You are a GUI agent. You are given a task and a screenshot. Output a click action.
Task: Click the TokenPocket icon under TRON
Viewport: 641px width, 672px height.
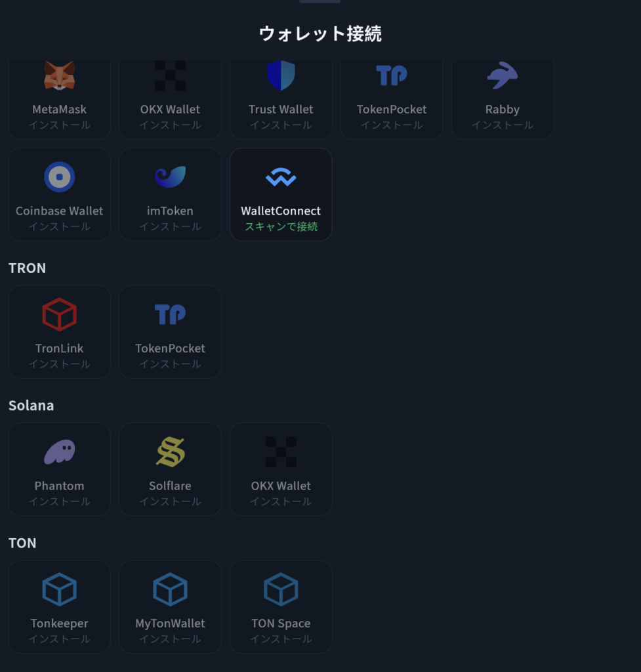(x=170, y=314)
